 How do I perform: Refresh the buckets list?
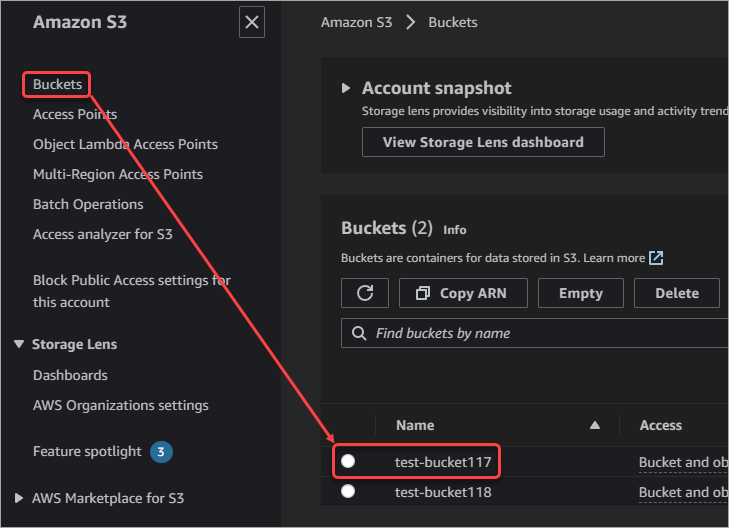[365, 293]
